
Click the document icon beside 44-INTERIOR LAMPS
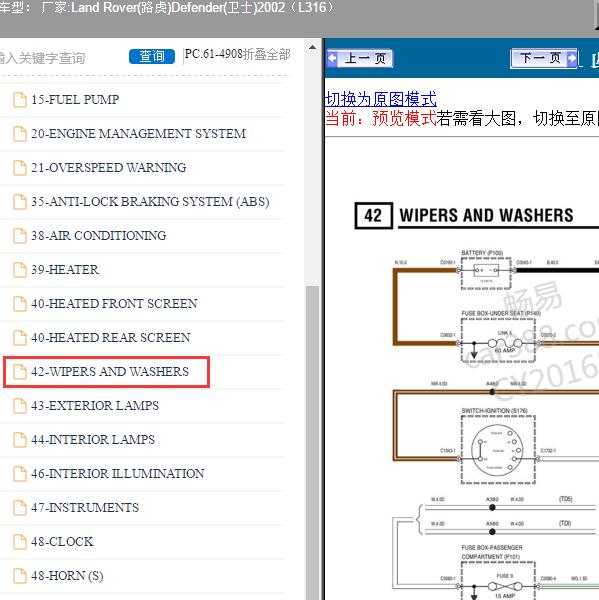(x=20, y=440)
